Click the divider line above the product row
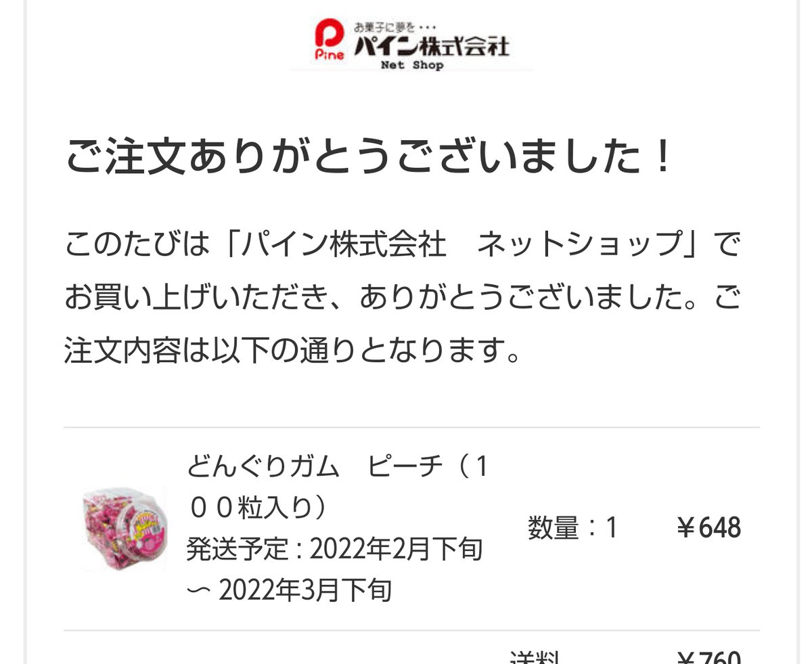The width and height of the screenshot is (812, 664). [x=411, y=428]
